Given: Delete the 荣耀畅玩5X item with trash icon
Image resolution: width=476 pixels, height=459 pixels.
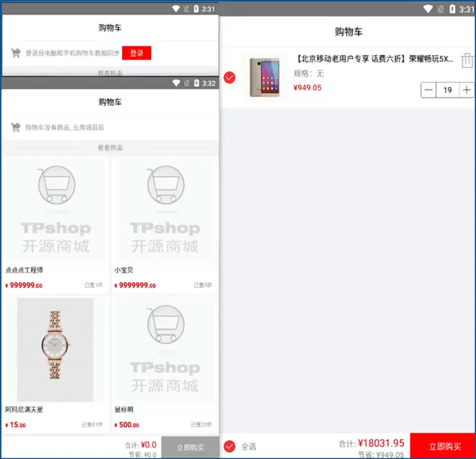Looking at the screenshot, I should (467, 60).
